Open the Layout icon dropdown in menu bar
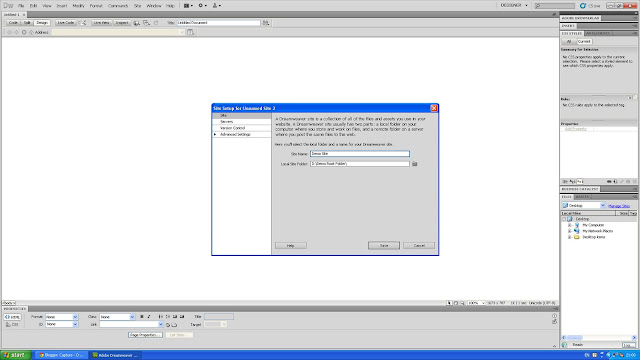 pyautogui.click(x=188, y=6)
